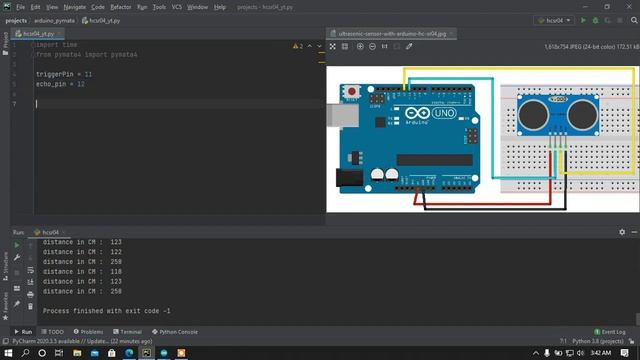Open hcsr04 run configuration dropdown
This screenshot has height=360, width=640.
pos(554,20)
